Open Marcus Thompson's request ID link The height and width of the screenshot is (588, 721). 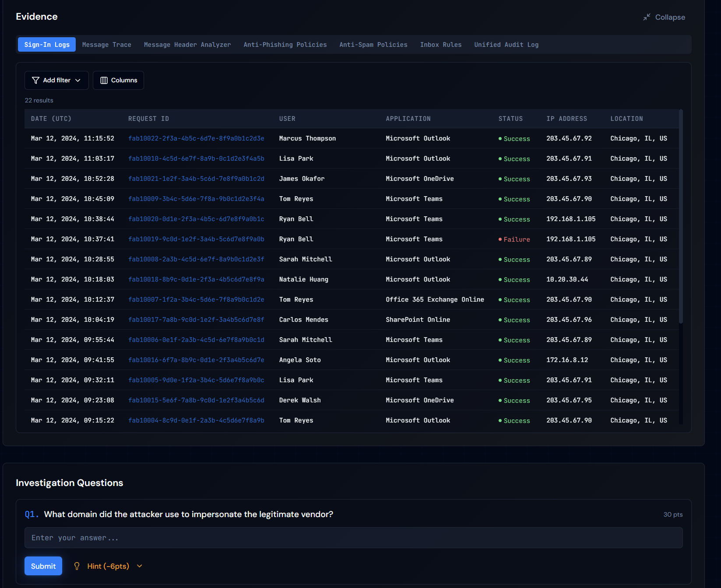point(196,138)
